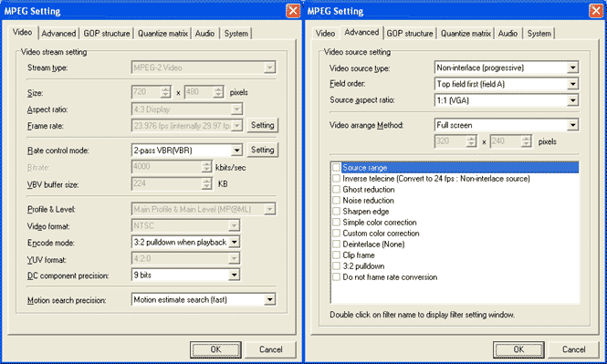Confirm left window with OK
Viewport: 607px width, 364px height.
coord(215,349)
